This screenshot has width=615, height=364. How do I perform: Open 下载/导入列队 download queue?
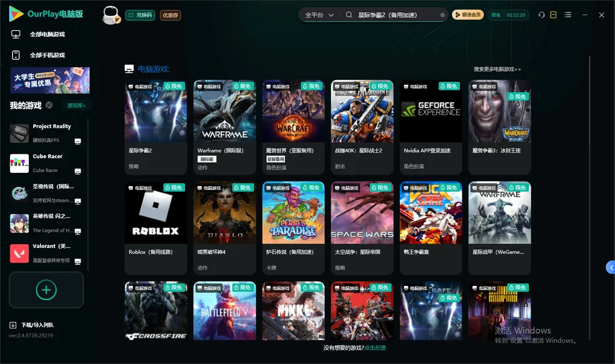tap(32, 325)
